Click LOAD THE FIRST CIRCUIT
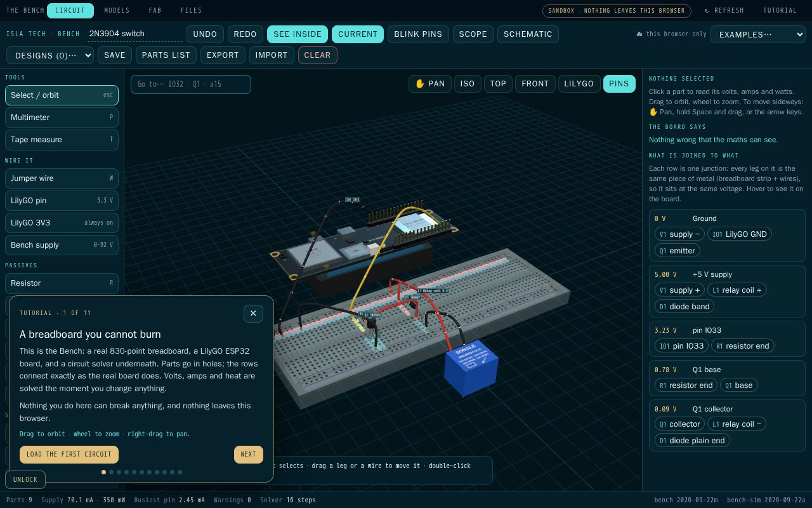This screenshot has height=508, width=812. pos(69,455)
